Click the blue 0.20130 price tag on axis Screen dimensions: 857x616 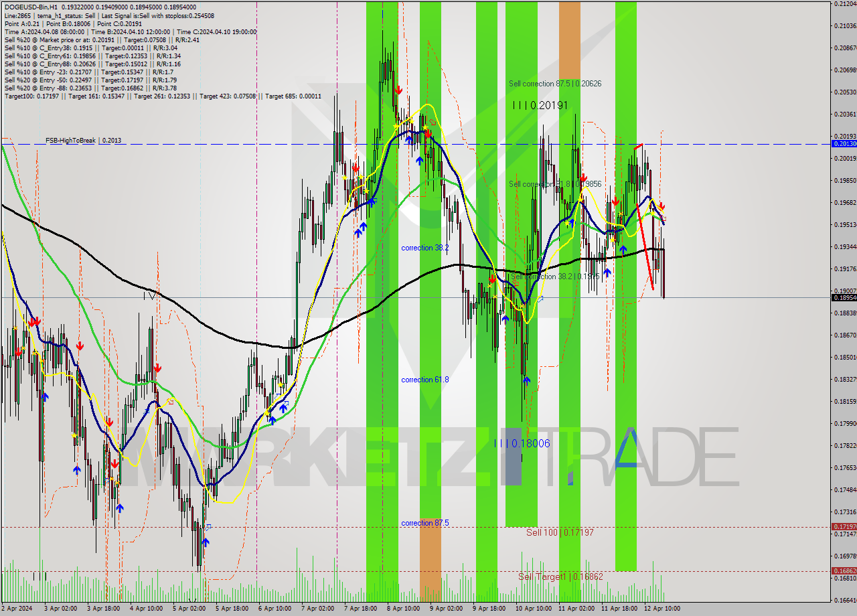point(844,144)
